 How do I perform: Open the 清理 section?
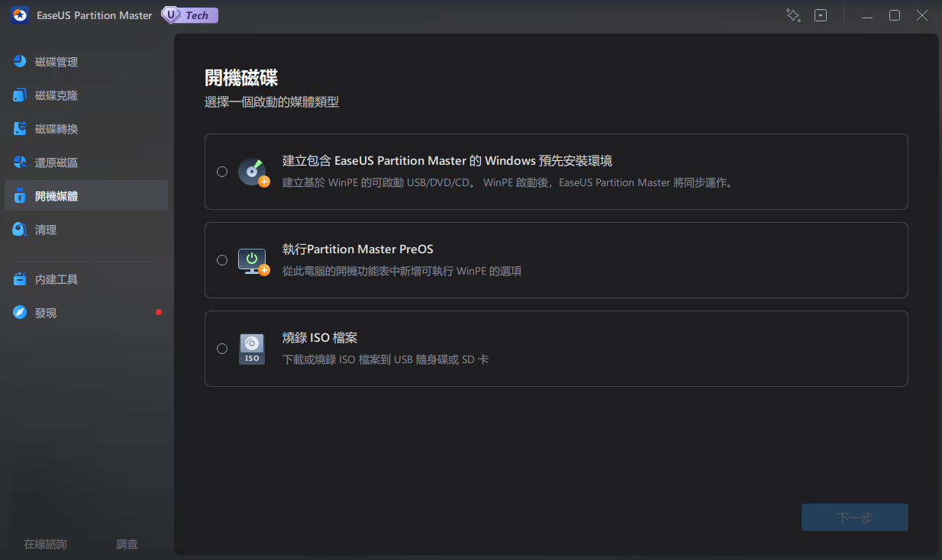click(86, 230)
